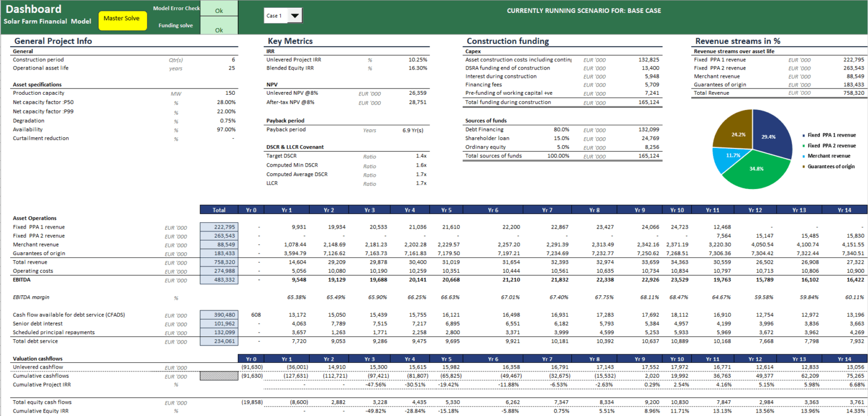
Task: Click the Fixed PPA 2 revenue legend marker
Action: pyautogui.click(x=804, y=146)
